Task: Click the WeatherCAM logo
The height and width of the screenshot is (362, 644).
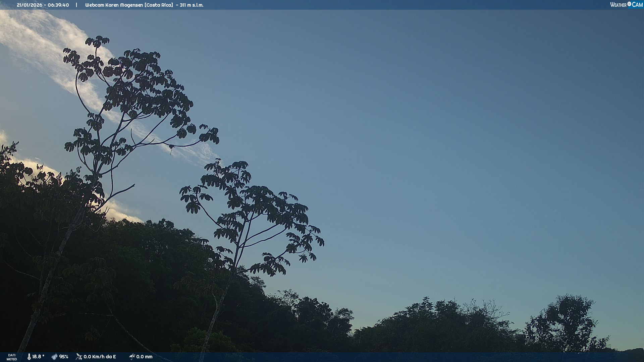Action: tap(626, 5)
